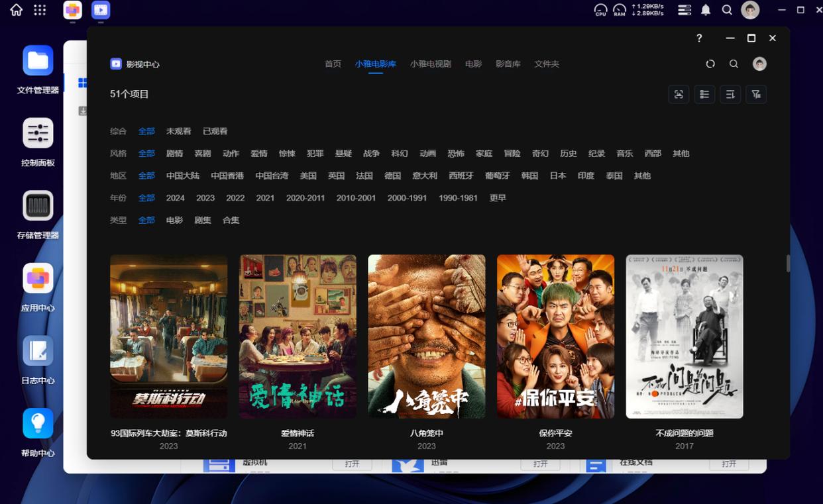Go to the 文件夹 tab

(547, 64)
